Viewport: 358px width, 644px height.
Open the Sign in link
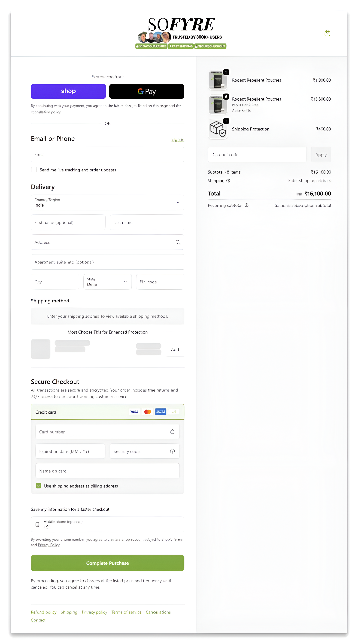pos(178,139)
